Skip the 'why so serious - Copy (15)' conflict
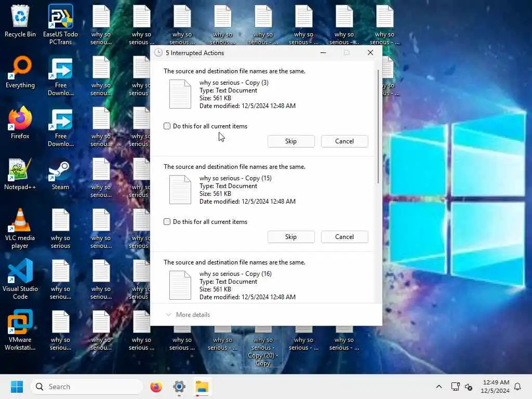 291,237
